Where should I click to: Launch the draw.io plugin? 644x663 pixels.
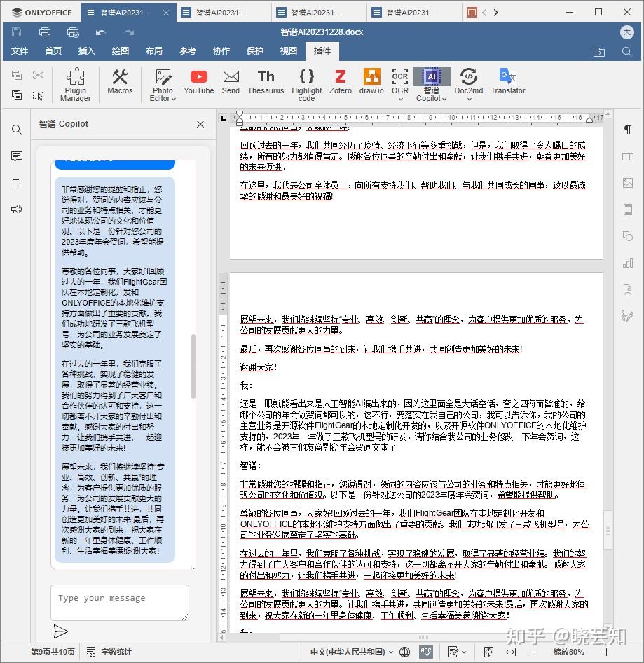(x=371, y=81)
